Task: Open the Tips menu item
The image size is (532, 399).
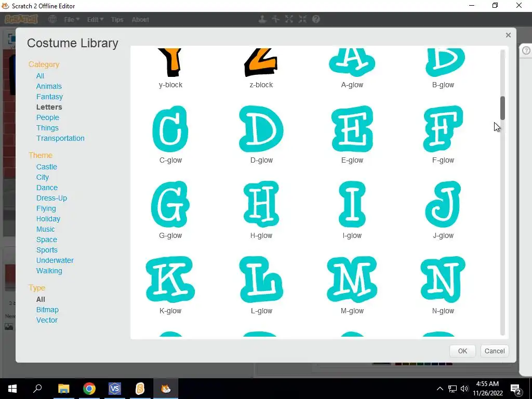Action: click(117, 20)
